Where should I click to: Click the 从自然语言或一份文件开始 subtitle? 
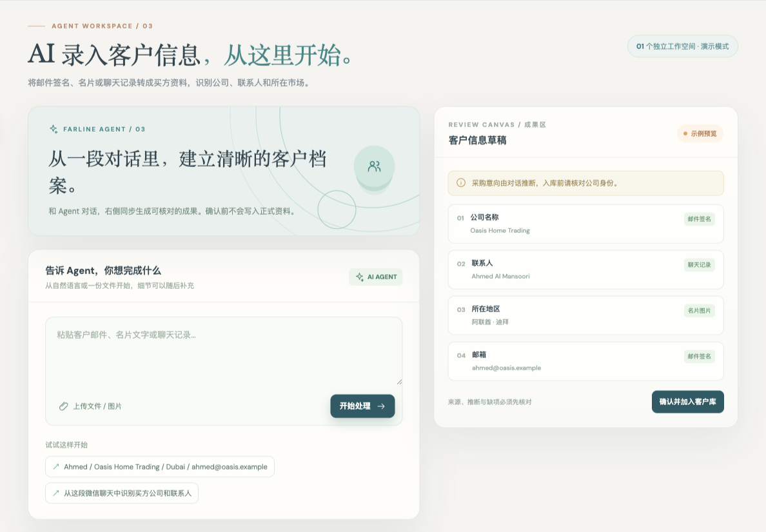tap(120, 285)
